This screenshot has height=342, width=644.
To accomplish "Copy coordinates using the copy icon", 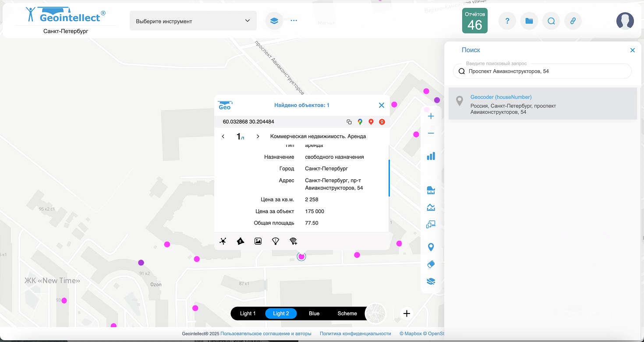I will [x=349, y=122].
